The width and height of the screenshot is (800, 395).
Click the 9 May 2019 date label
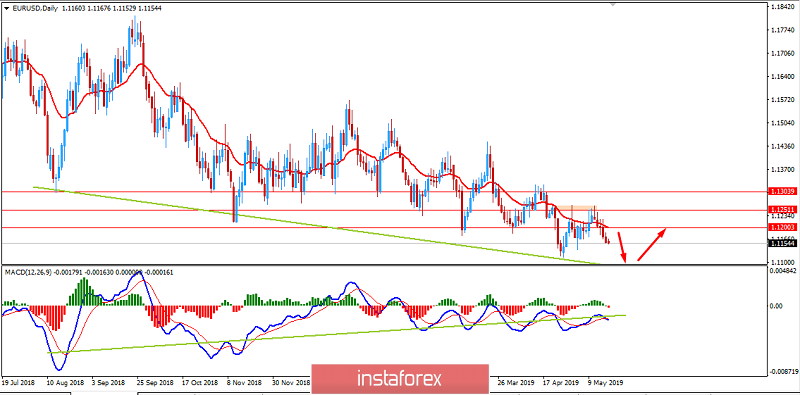pyautogui.click(x=606, y=382)
